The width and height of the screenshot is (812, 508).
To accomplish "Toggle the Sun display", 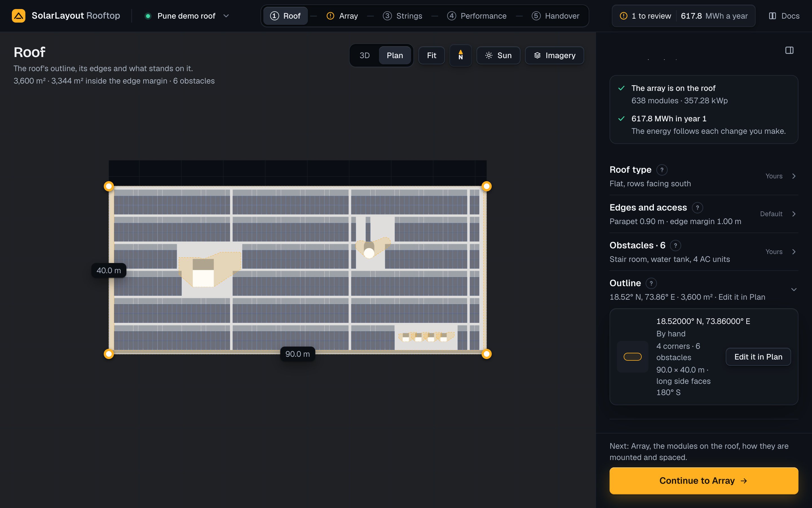I will pyautogui.click(x=498, y=55).
